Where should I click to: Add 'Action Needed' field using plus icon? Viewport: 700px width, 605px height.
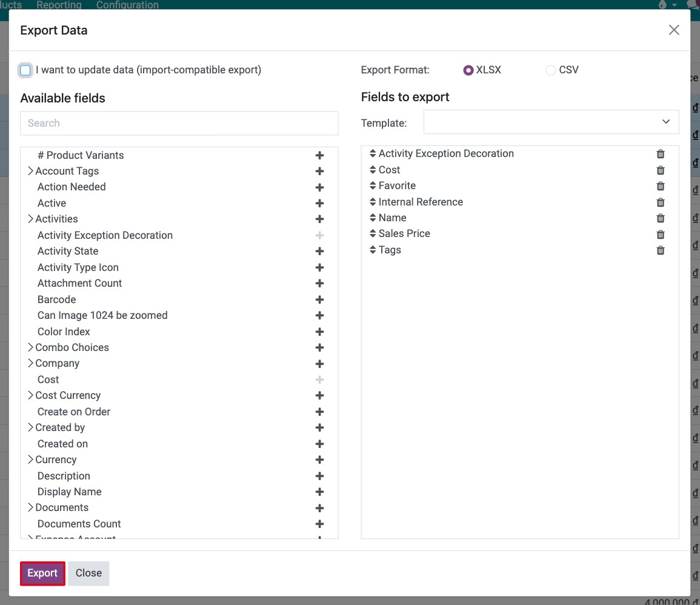click(x=319, y=187)
